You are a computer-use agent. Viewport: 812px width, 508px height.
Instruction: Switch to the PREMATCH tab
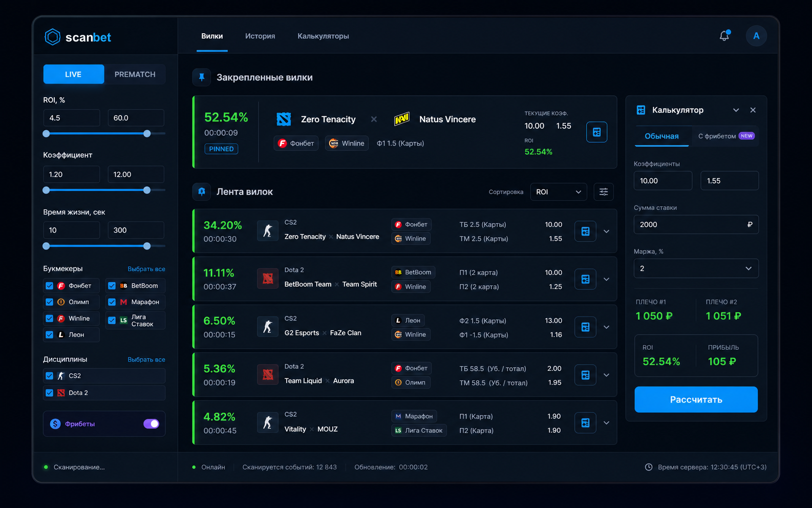(135, 74)
